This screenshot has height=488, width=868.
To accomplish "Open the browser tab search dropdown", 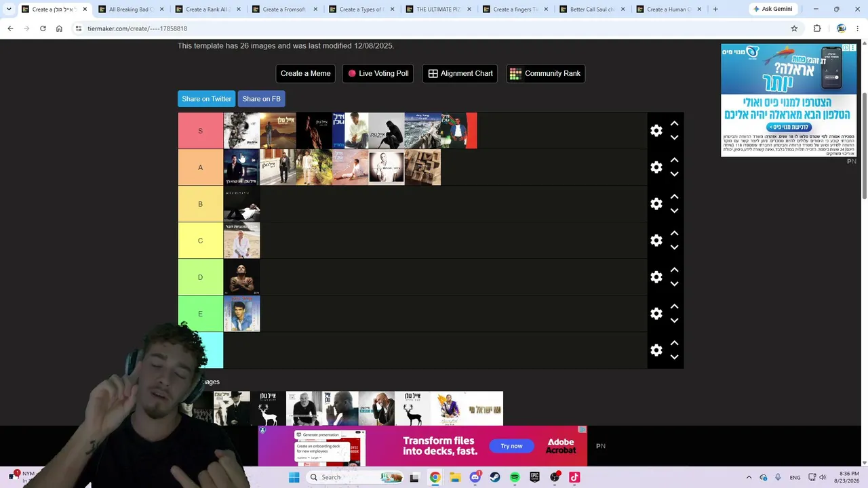I will [x=9, y=9].
